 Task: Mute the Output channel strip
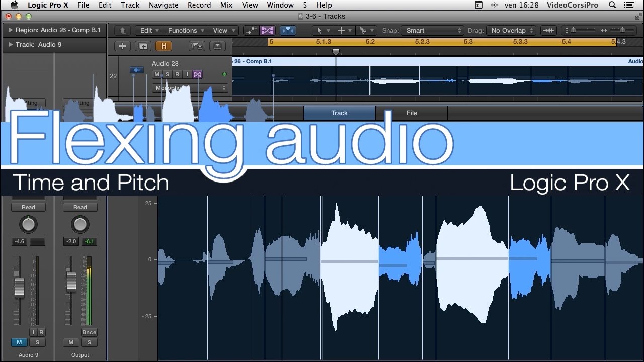71,342
